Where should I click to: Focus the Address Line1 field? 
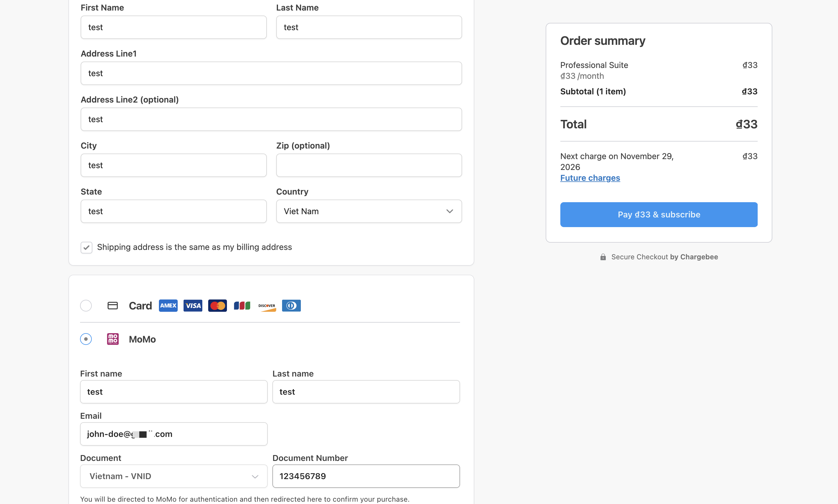click(271, 73)
